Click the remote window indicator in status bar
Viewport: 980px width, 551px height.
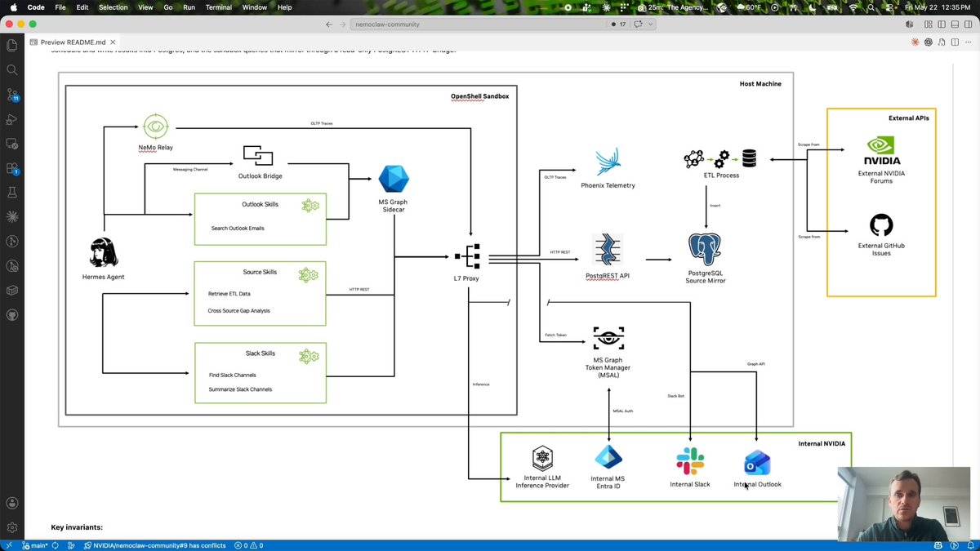(x=7, y=545)
